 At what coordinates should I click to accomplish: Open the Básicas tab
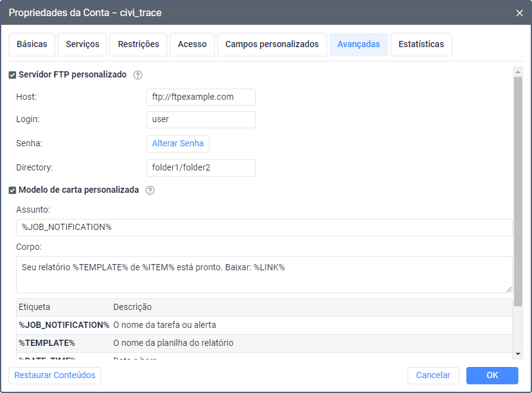point(32,45)
